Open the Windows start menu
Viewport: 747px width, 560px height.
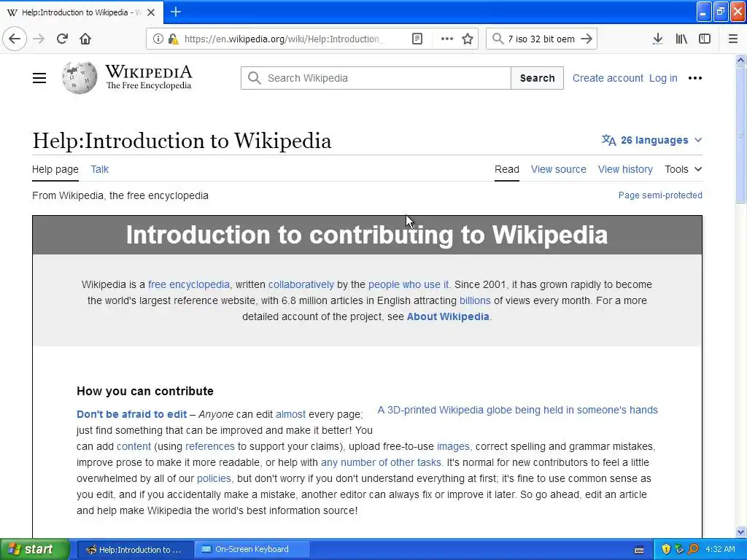tap(34, 550)
